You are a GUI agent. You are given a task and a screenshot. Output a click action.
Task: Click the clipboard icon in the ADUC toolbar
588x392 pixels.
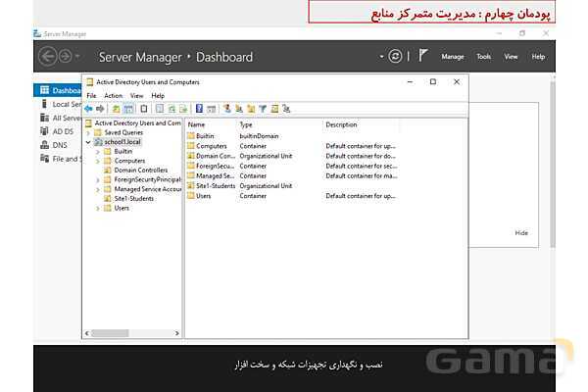tap(144, 109)
